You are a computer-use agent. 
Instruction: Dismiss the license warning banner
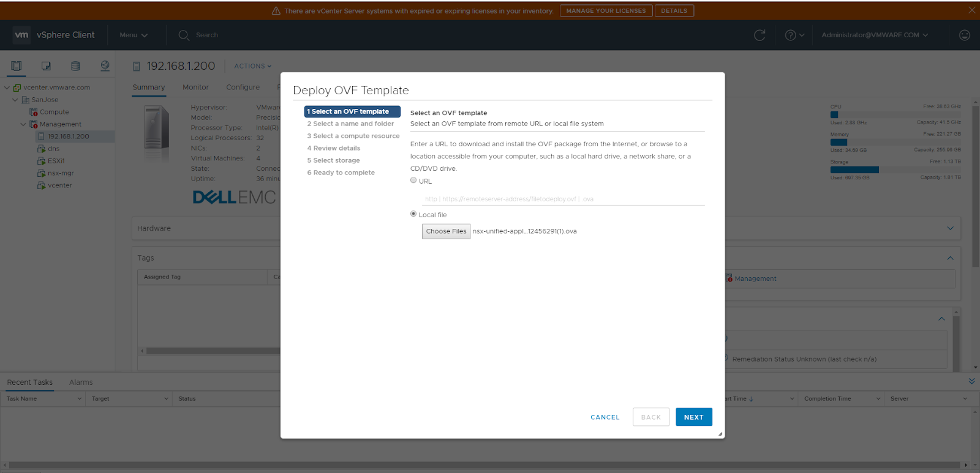tap(971, 10)
